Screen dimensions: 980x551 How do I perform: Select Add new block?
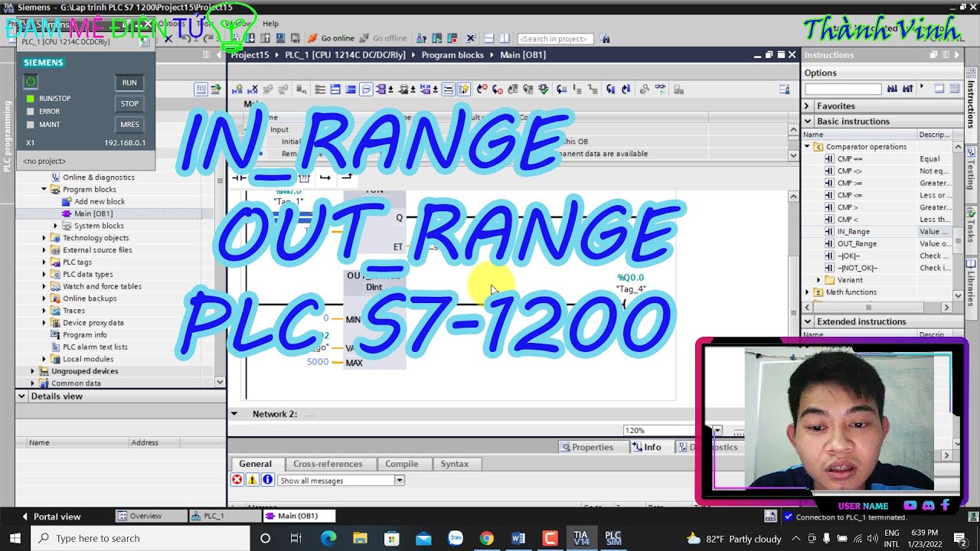[x=100, y=201]
